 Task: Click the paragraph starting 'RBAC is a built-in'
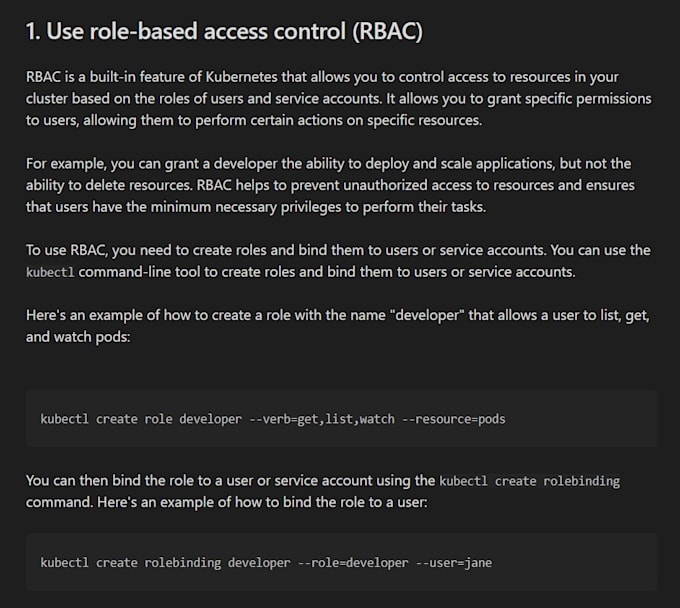tap(338, 98)
